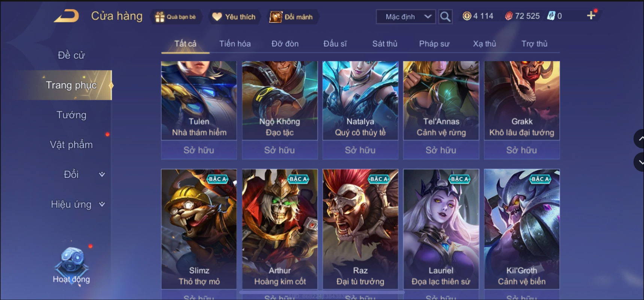644x300 pixels.
Task: Add currency with the plus icon
Action: (x=591, y=15)
